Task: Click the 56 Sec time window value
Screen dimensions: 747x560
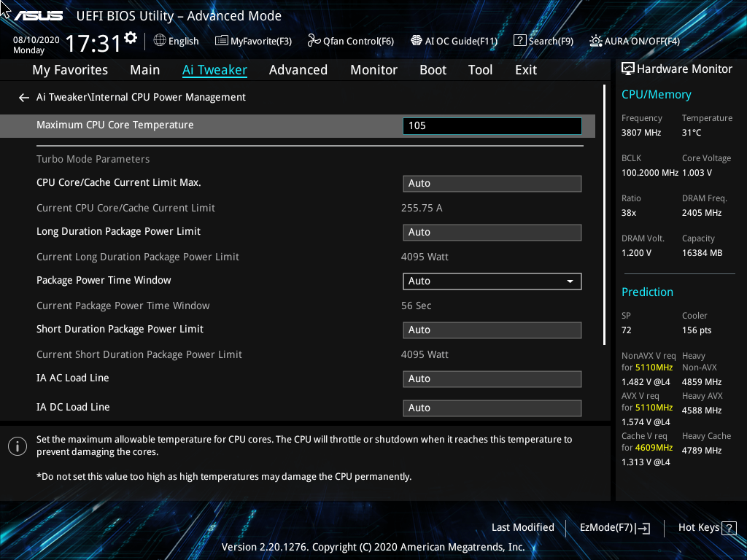Action: click(417, 306)
